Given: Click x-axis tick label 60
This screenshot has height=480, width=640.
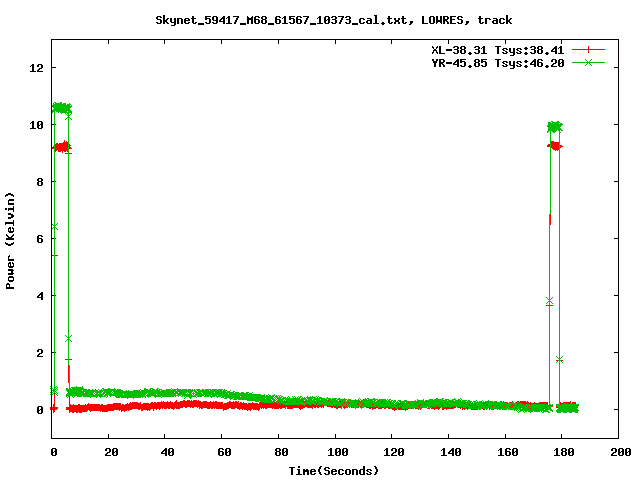Looking at the screenshot, I should pyautogui.click(x=224, y=452).
